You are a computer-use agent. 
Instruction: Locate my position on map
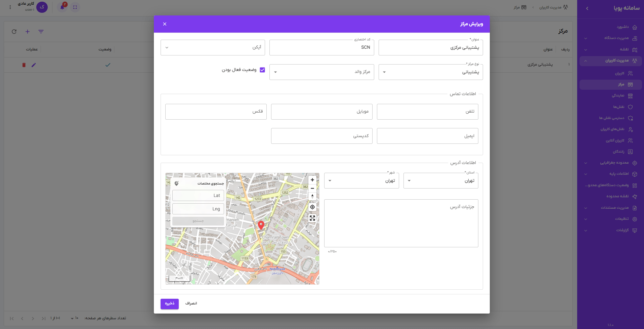[312, 207]
